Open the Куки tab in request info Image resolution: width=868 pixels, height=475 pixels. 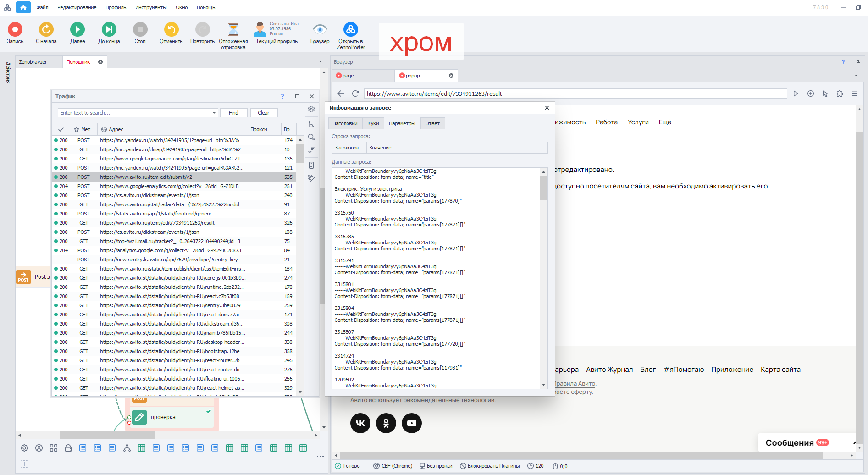pos(373,123)
